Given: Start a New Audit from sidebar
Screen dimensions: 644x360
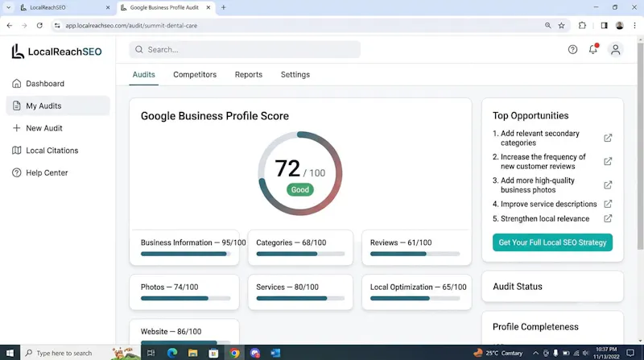Looking at the screenshot, I should tap(58, 128).
